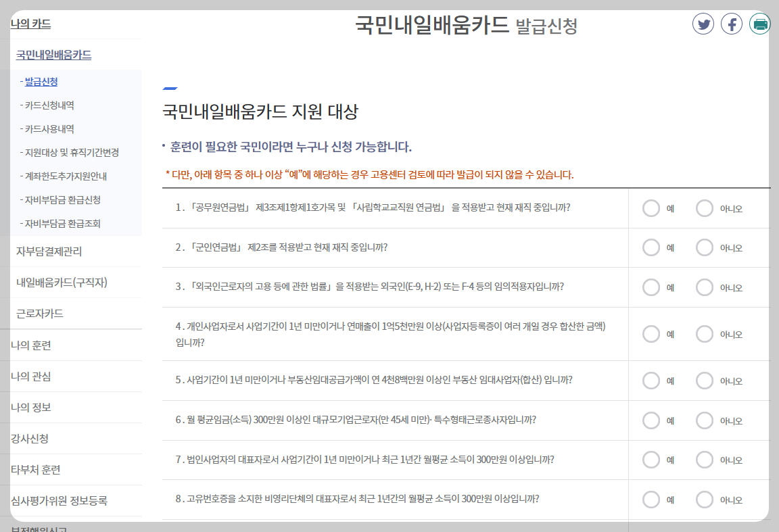Mark 예 for question 6 대규모기업근로자
This screenshot has width=779, height=532.
click(651, 420)
